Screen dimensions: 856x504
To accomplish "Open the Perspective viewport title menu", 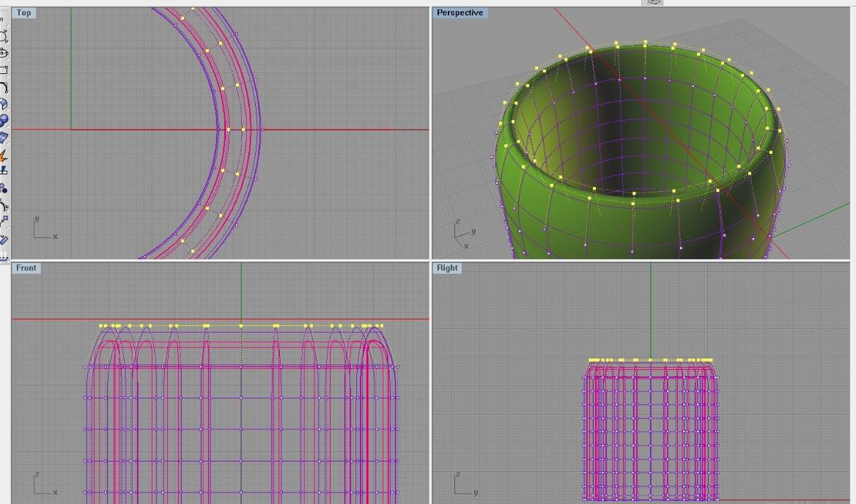I will (x=460, y=12).
